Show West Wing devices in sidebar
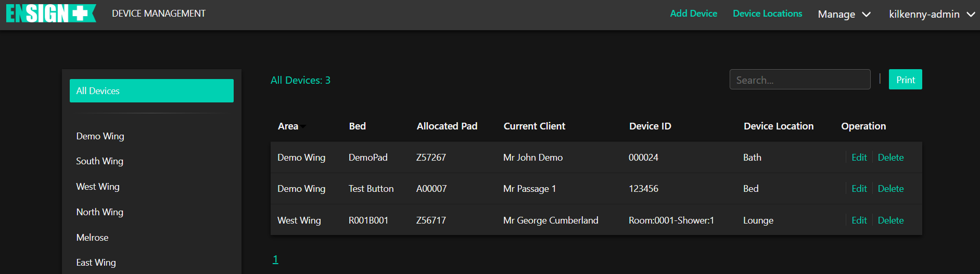 click(x=98, y=187)
